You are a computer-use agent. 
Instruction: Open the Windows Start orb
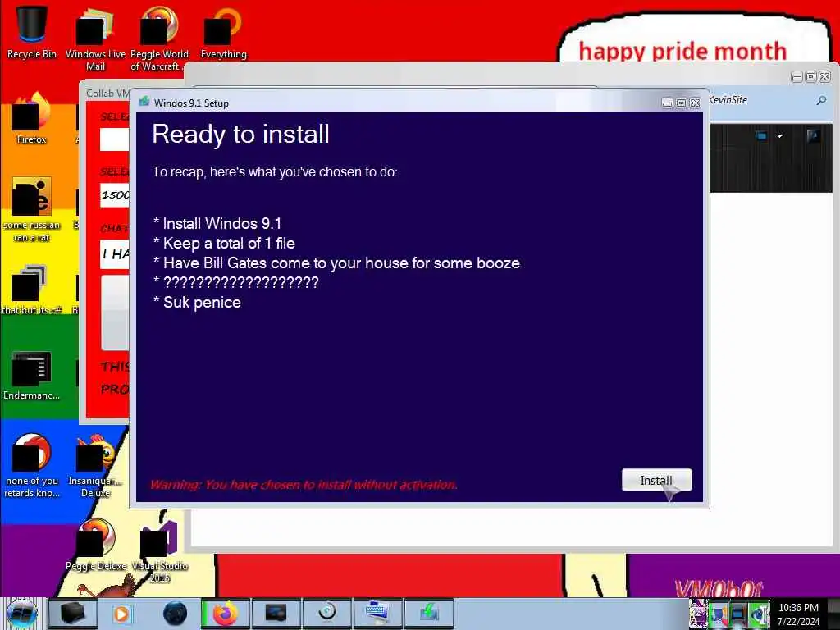click(x=21, y=614)
